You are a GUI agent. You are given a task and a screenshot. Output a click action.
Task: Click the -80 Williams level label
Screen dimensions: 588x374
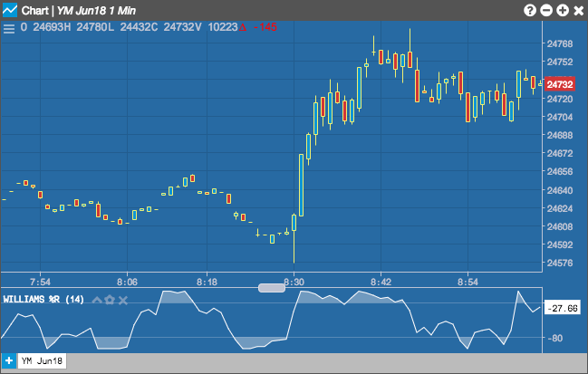(x=555, y=338)
